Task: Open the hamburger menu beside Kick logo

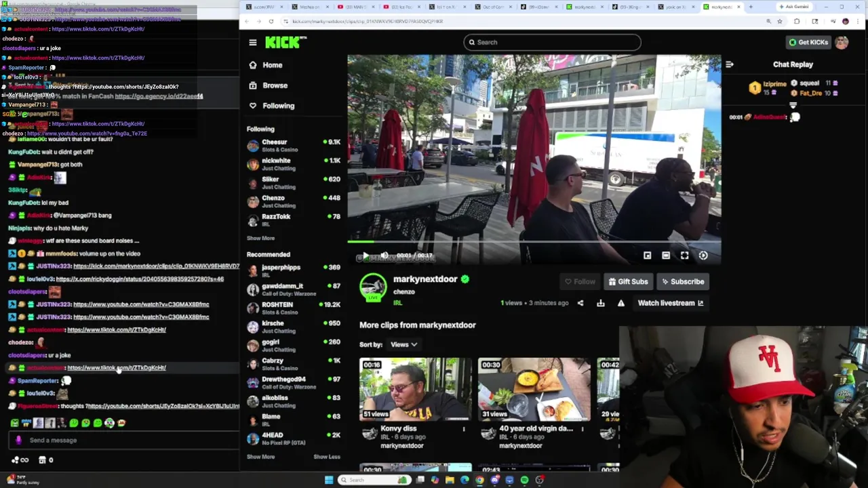Action: pyautogui.click(x=252, y=42)
